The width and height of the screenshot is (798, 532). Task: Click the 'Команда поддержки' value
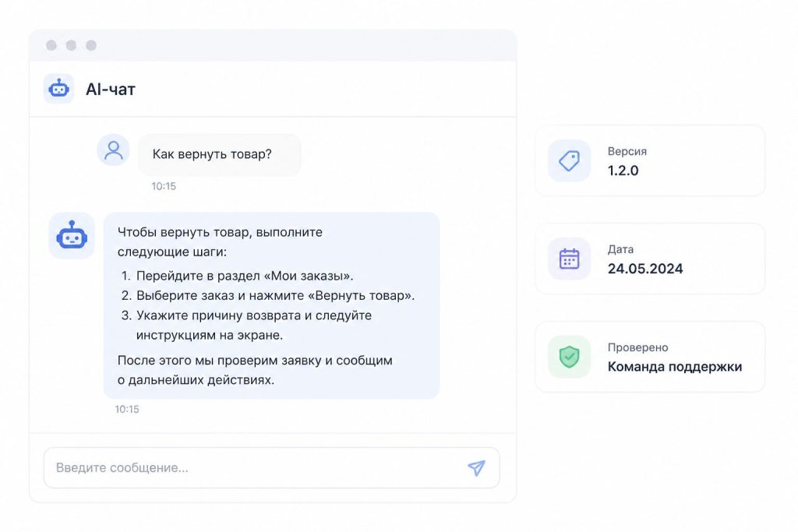(x=675, y=367)
